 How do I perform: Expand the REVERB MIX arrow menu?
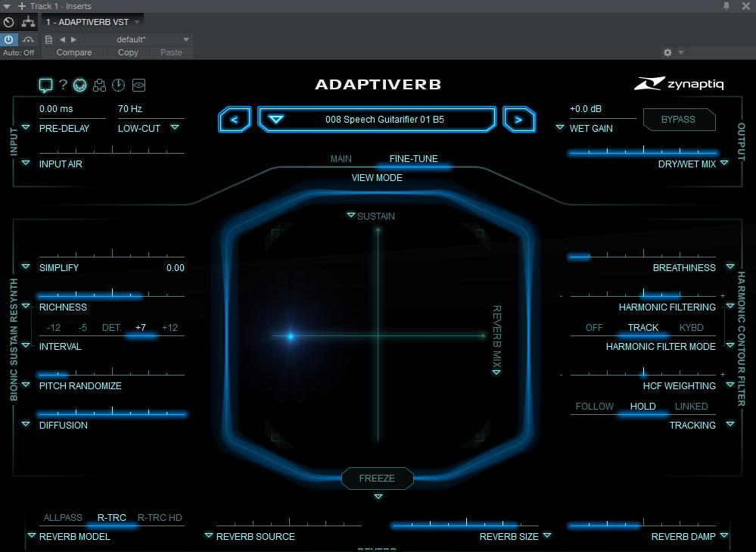(496, 372)
